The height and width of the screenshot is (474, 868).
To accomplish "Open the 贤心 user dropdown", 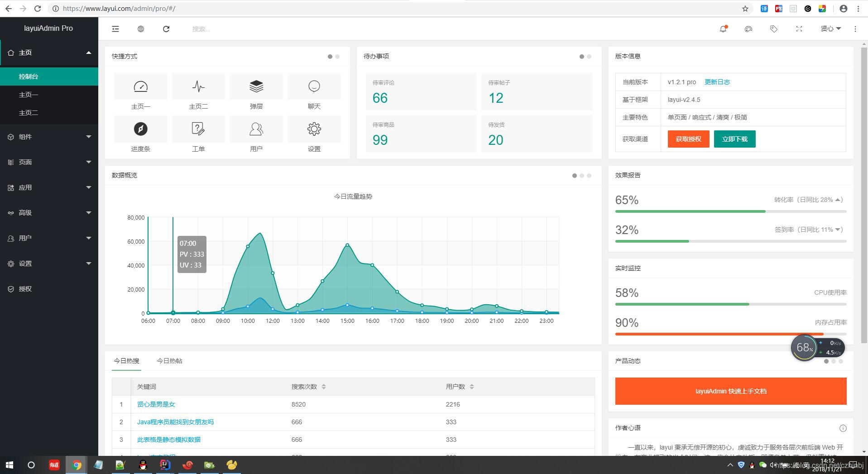I will click(830, 29).
